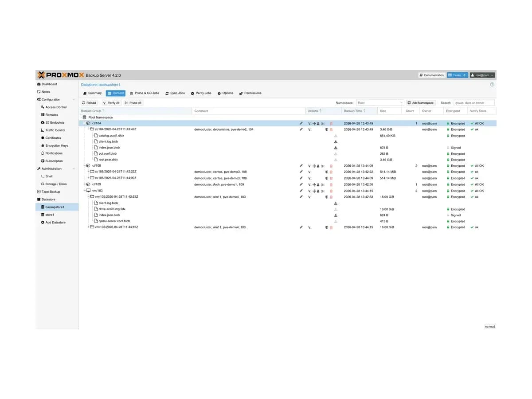Click the trash icon in ct/104 group row

331,123
